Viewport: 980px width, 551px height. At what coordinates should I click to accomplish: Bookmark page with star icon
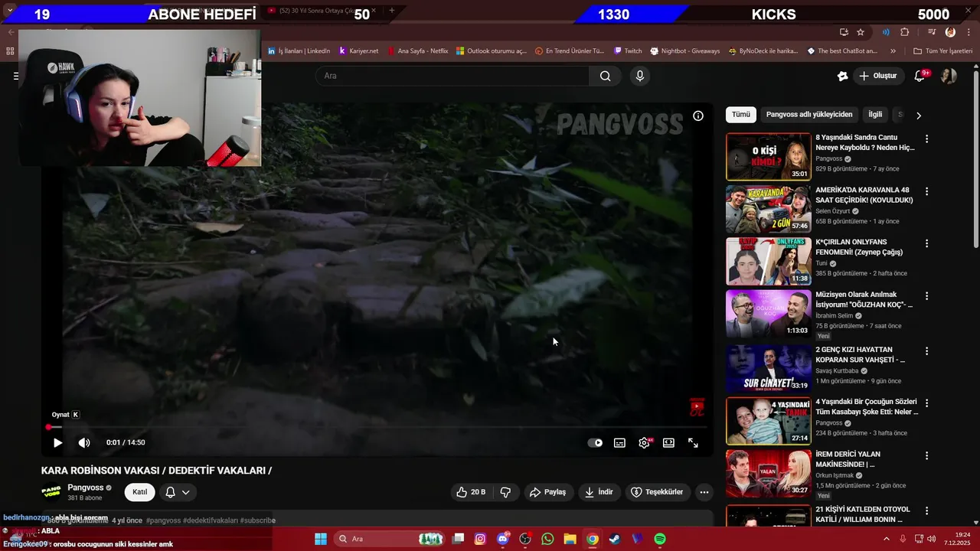[x=861, y=32]
